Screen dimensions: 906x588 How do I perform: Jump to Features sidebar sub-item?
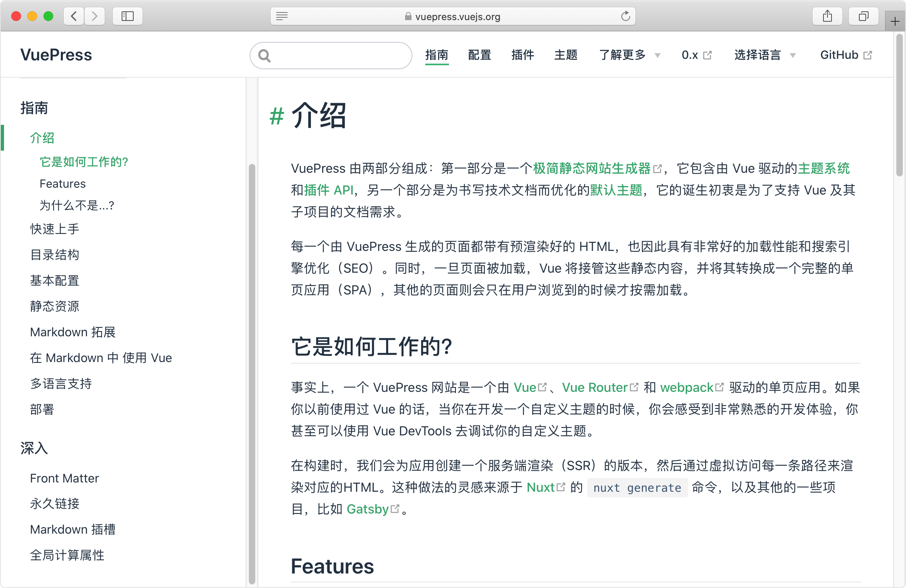point(63,184)
